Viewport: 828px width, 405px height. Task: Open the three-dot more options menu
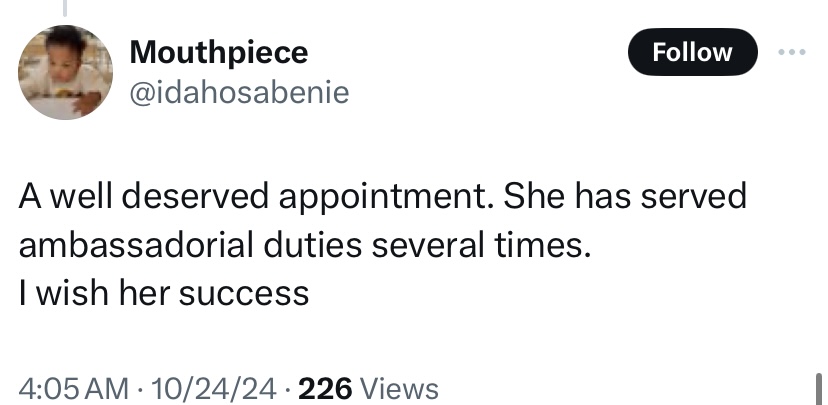(795, 52)
